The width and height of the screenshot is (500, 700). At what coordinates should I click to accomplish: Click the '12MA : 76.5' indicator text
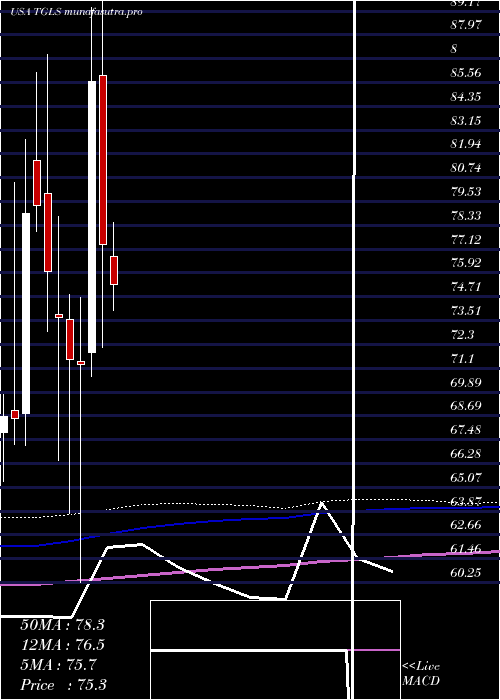point(62,645)
